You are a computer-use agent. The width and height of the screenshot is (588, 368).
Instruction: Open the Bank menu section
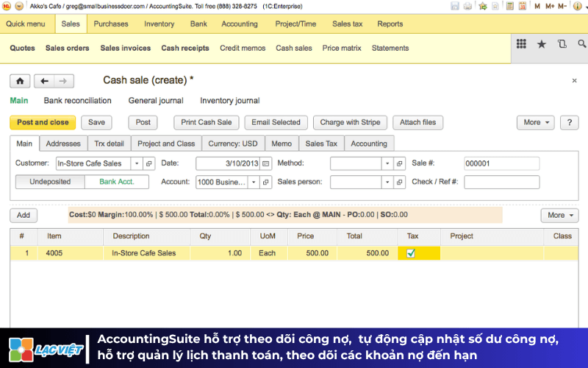pyautogui.click(x=198, y=24)
